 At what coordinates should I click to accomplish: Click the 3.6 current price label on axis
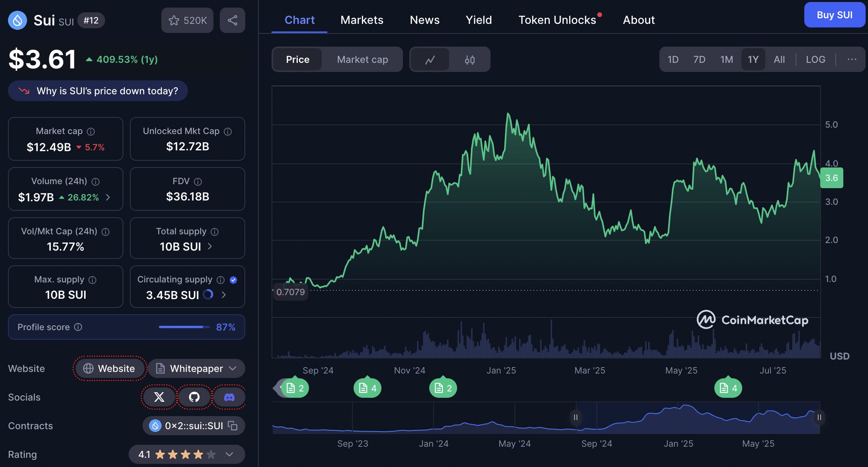(x=831, y=178)
